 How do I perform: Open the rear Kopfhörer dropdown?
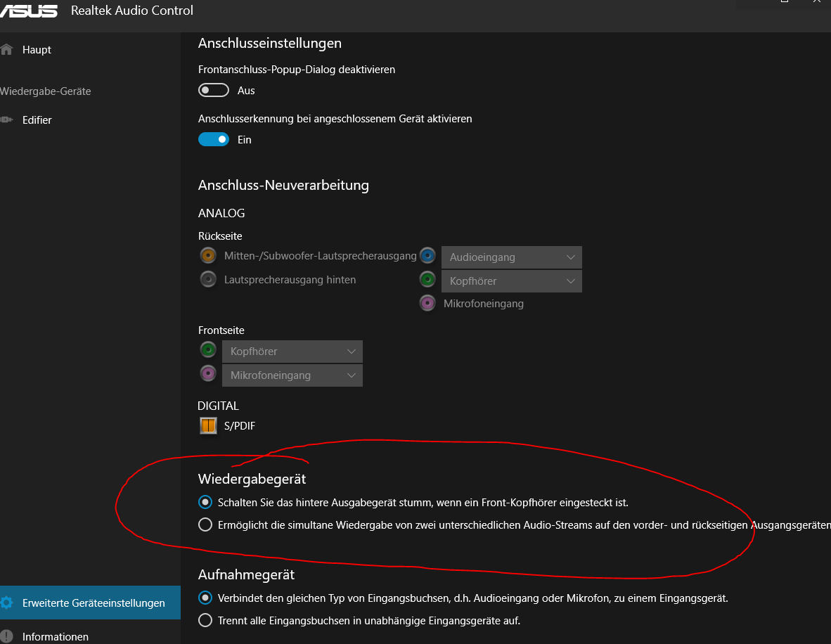tap(511, 281)
